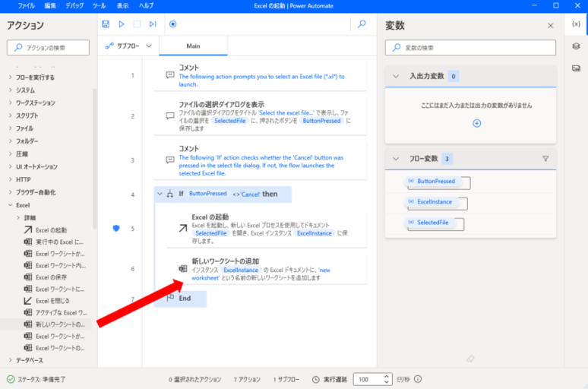This screenshot has height=389, width=588.
Task: Select the ExcelInstance flow variable
Action: (432, 202)
